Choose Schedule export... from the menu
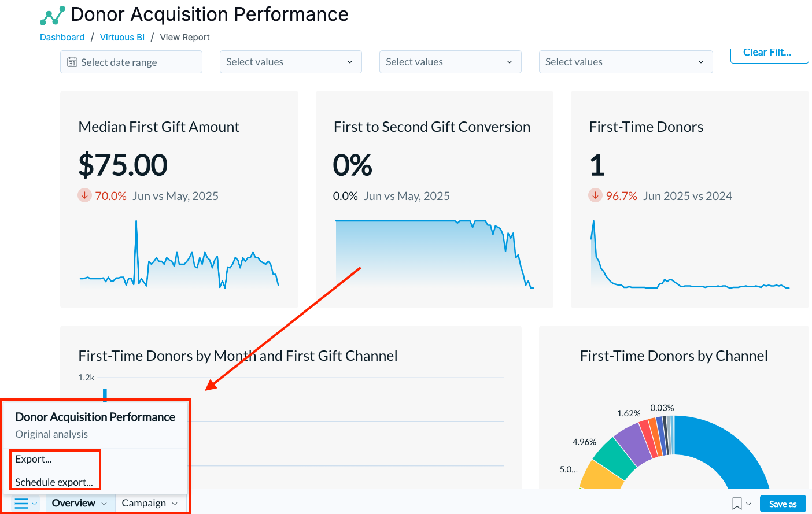Viewport: 812px width, 514px height. tap(54, 482)
